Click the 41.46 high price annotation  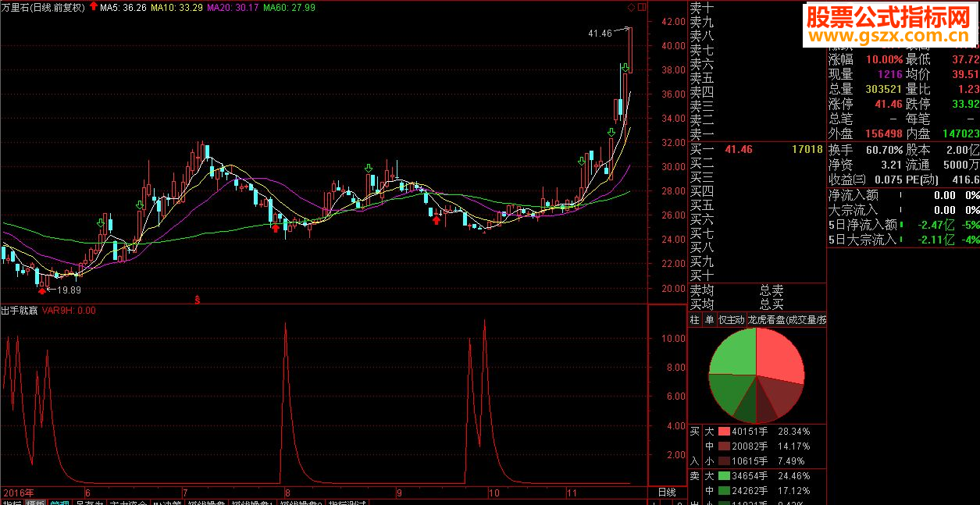click(600, 34)
